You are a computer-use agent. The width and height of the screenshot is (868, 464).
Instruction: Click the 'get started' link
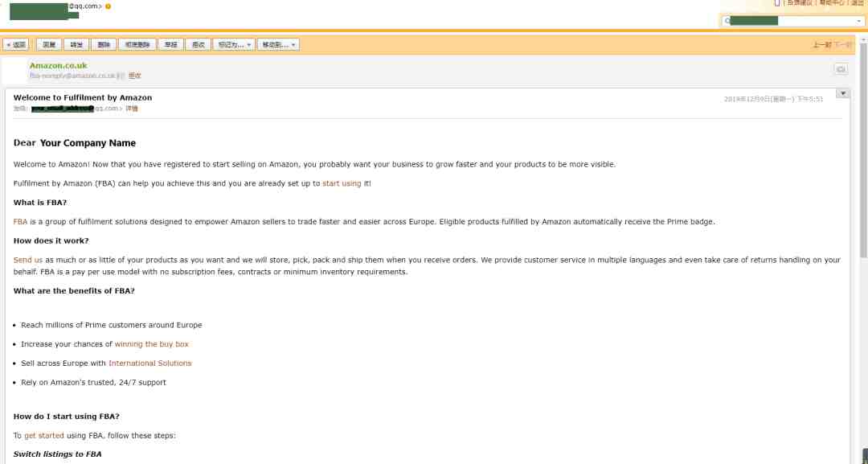coord(44,436)
